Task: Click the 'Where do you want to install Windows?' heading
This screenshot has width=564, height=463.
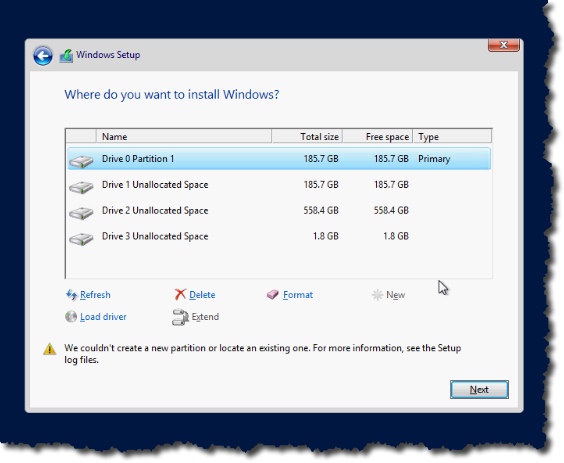Action: 172,95
